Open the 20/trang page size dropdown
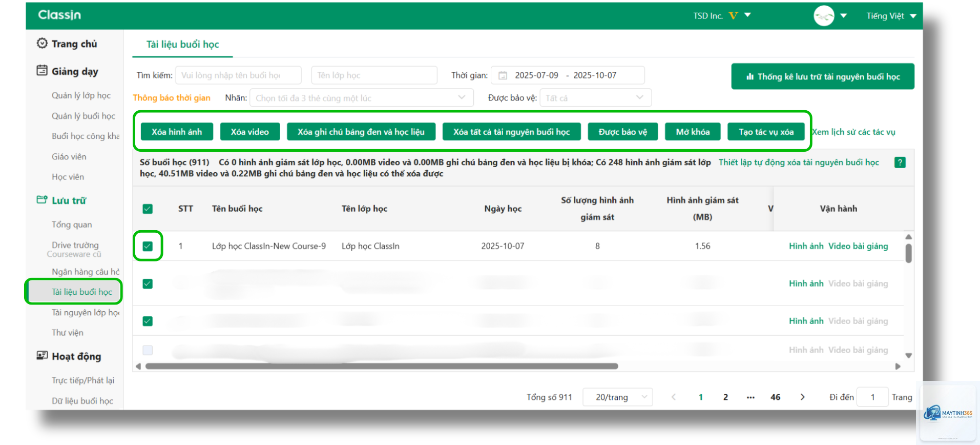Viewport: 980px width, 445px height. tap(617, 397)
